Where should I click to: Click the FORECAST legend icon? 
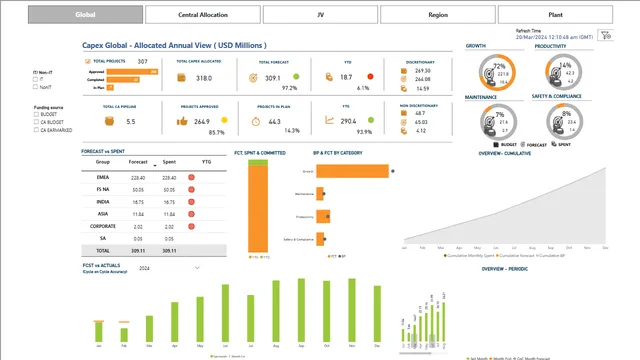(523, 144)
